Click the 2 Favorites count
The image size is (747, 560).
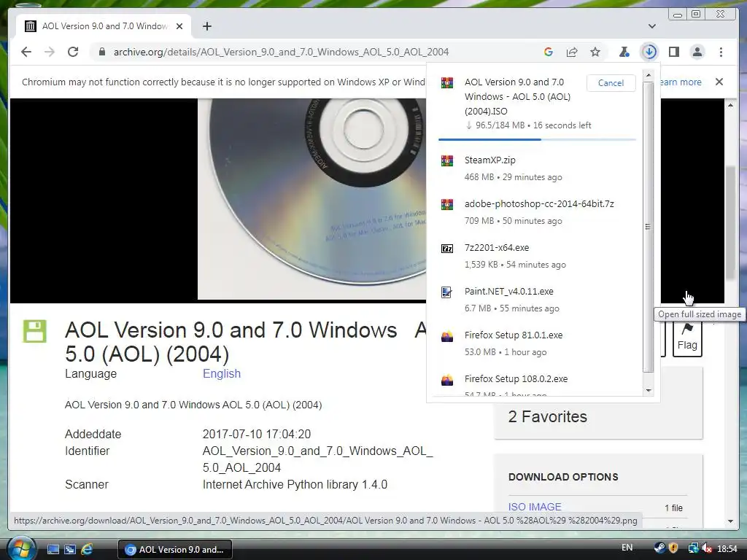[547, 416]
